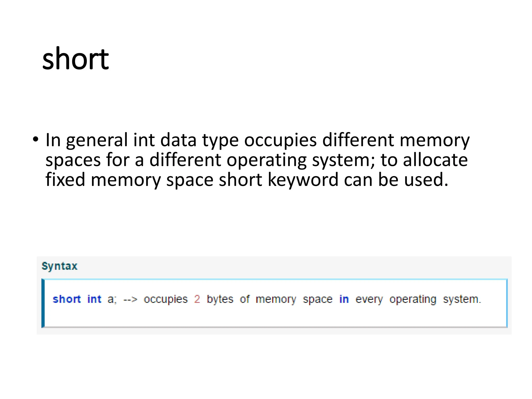Screen dimensions: 532x399
Task: Click the word "operating" in the code box
Action: [413, 300]
